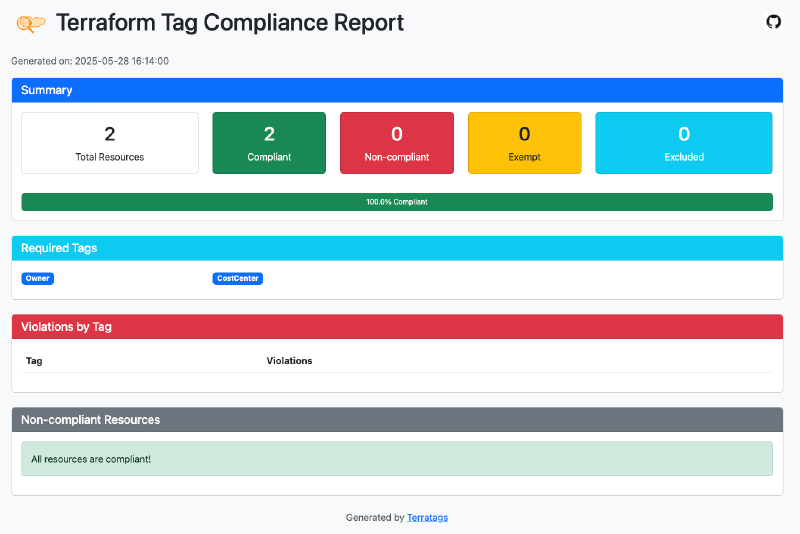
Task: Click the CostCenter tag badge
Action: click(x=238, y=278)
